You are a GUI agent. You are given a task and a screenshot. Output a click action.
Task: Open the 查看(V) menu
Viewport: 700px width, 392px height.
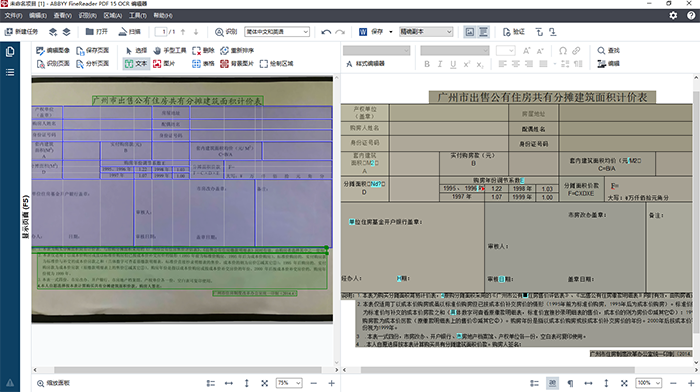point(62,16)
